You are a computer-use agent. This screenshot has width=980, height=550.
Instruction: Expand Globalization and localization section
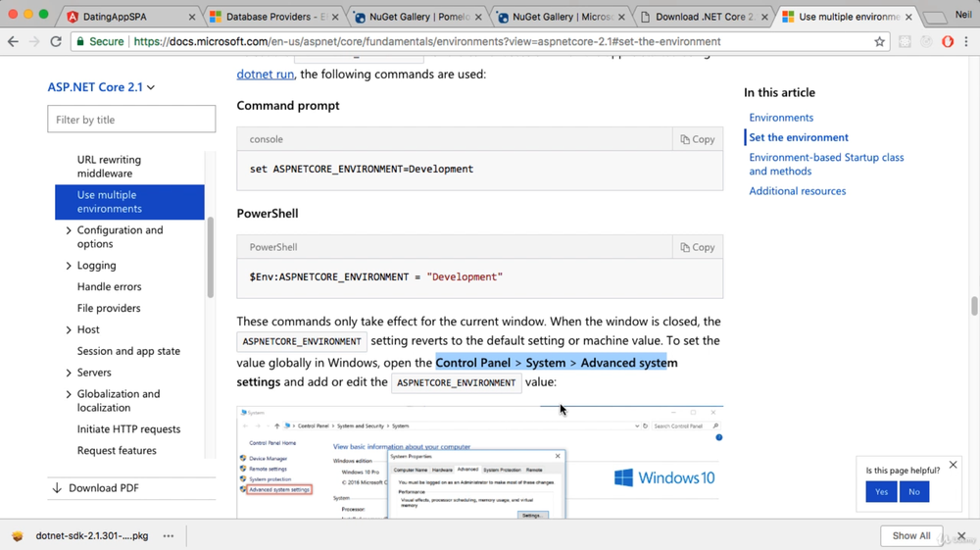[69, 394]
